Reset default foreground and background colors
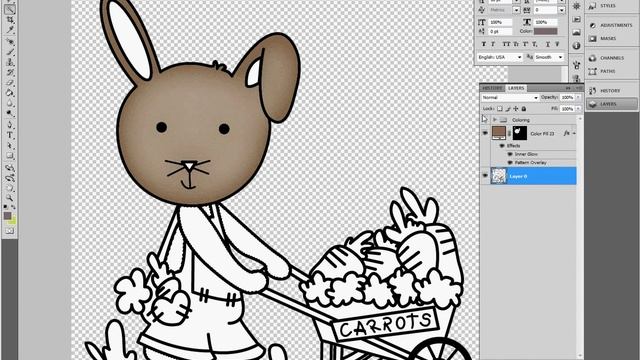640x360 pixels. (x=5, y=207)
